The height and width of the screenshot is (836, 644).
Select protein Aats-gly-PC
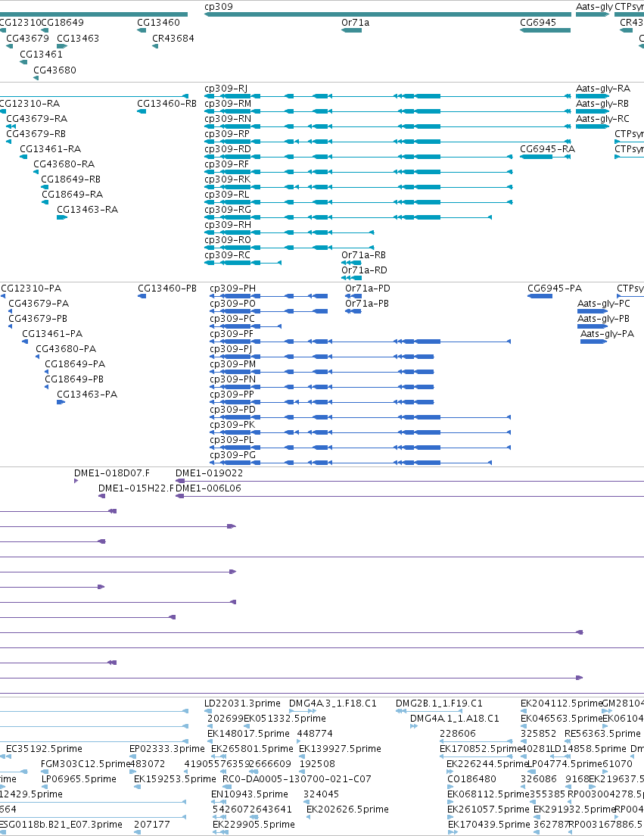pyautogui.click(x=604, y=304)
